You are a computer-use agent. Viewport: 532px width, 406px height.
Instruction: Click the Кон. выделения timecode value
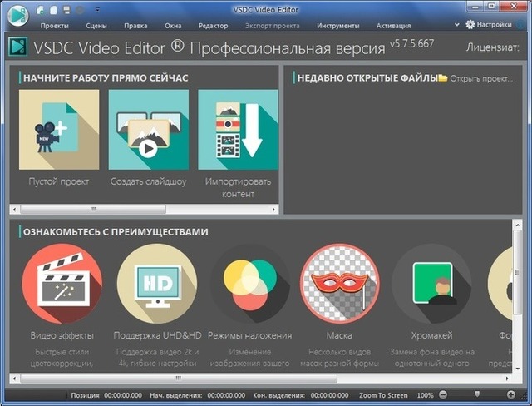click(x=329, y=395)
